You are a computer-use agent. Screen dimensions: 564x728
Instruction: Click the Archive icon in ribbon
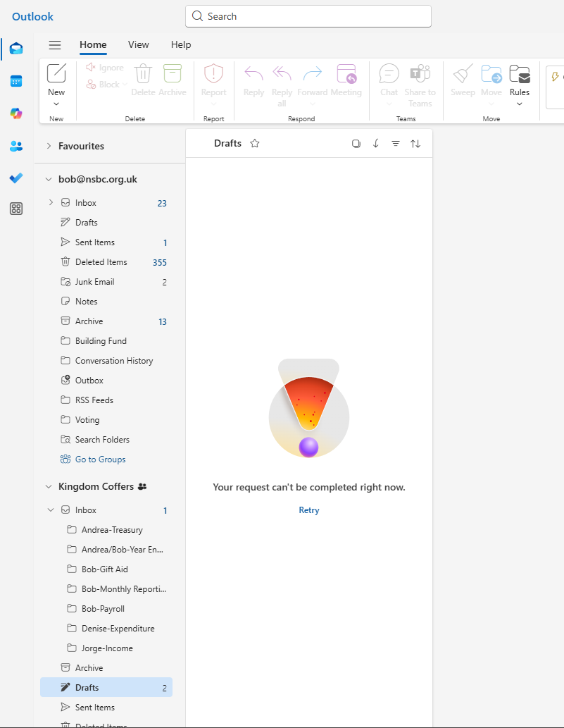pos(172,73)
